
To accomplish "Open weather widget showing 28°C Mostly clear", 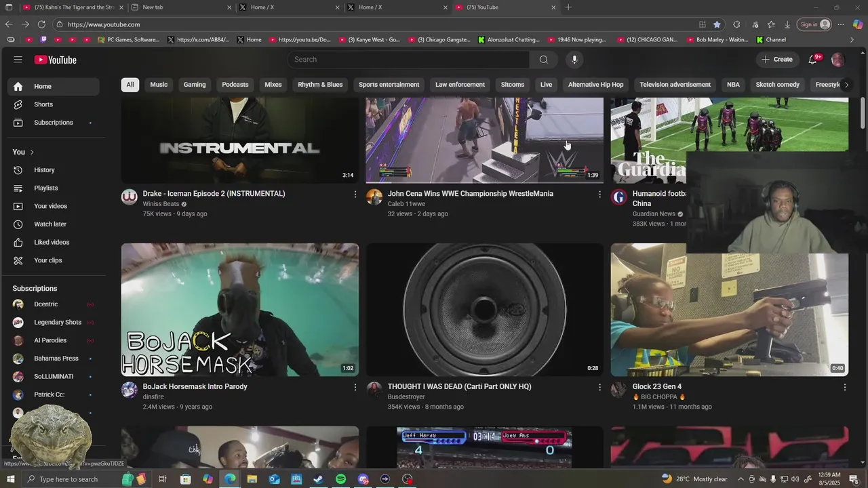I will 694,479.
